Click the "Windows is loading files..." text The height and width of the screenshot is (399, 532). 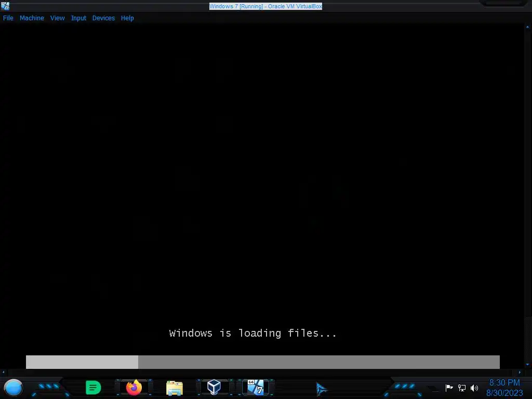[253, 333]
